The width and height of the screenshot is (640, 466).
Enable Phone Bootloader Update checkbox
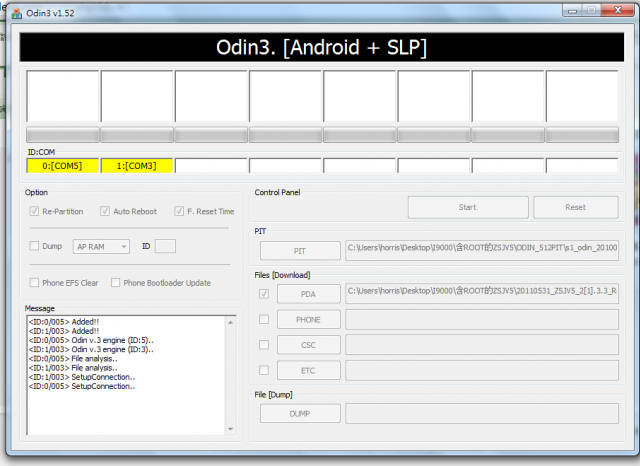116,283
